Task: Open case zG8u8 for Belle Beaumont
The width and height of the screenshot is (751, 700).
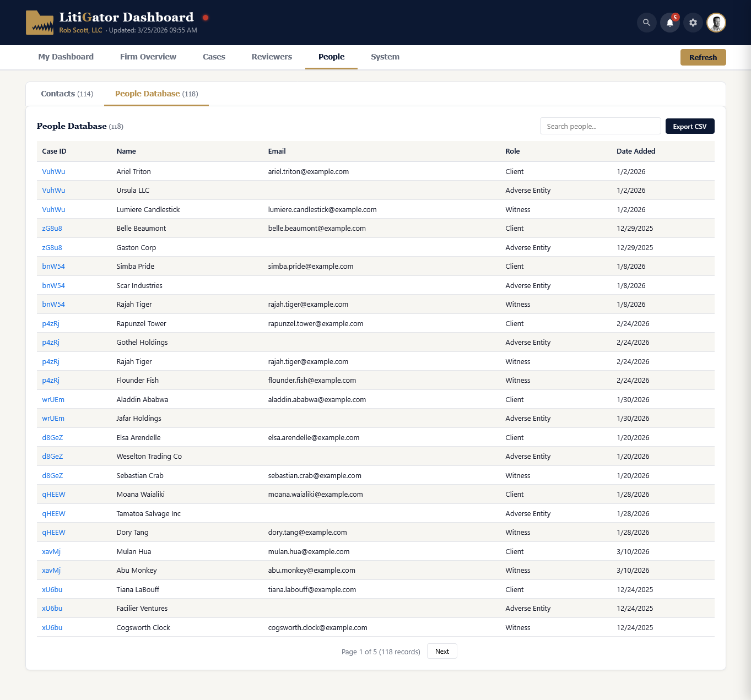Action: [52, 228]
